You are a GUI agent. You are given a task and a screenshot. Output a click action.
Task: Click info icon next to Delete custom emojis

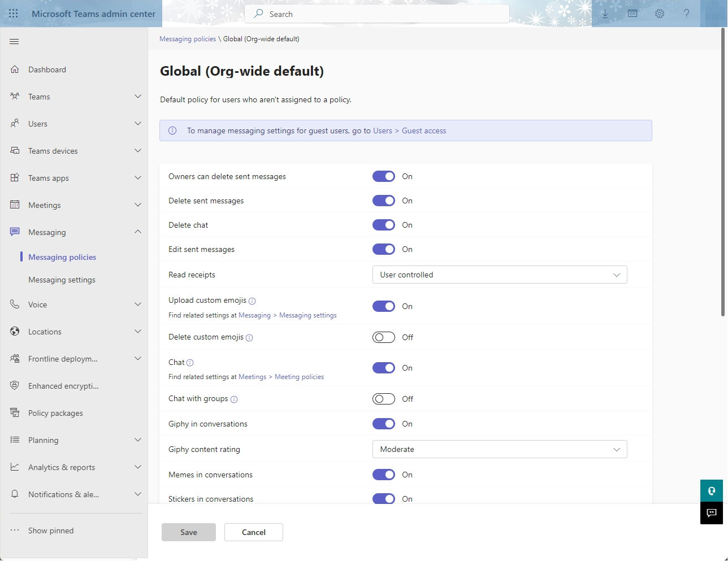tap(249, 338)
